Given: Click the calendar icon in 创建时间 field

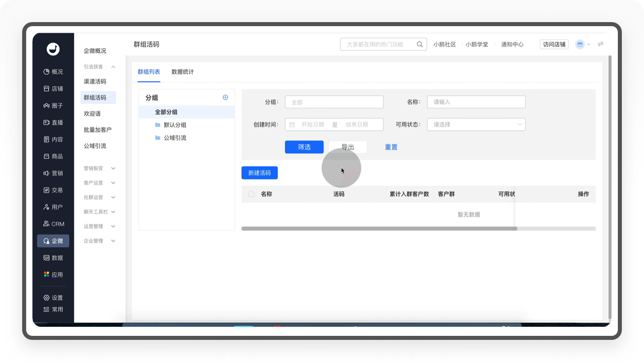Looking at the screenshot, I should [x=292, y=125].
